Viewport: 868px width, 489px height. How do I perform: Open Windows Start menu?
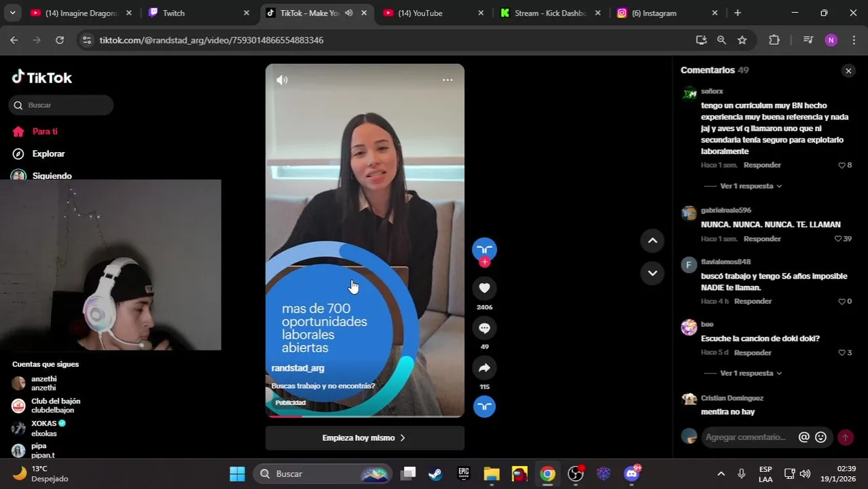pyautogui.click(x=237, y=474)
